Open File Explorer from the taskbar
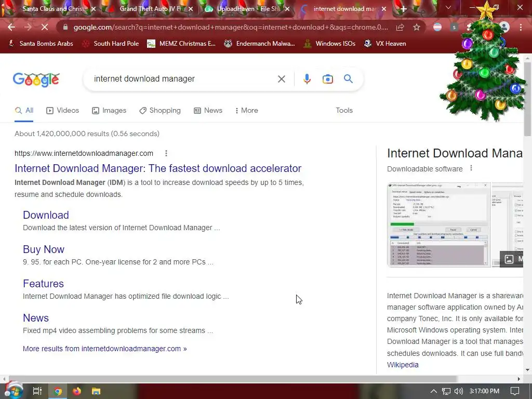 (x=96, y=391)
